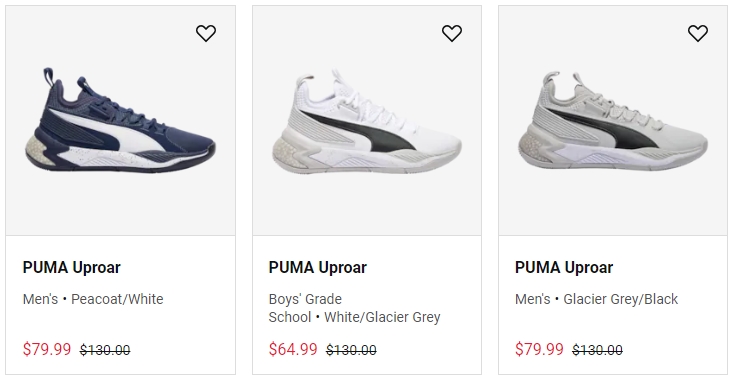Click struck-through $130.00 on Peacoat/White card
The width and height of the screenshot is (733, 383).
pyautogui.click(x=105, y=350)
